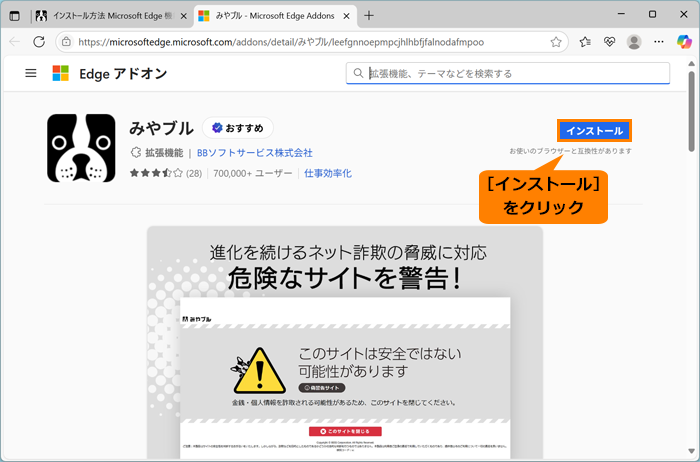The width and height of the screenshot is (700, 462).
Task: Open the Favorites list
Action: click(585, 42)
